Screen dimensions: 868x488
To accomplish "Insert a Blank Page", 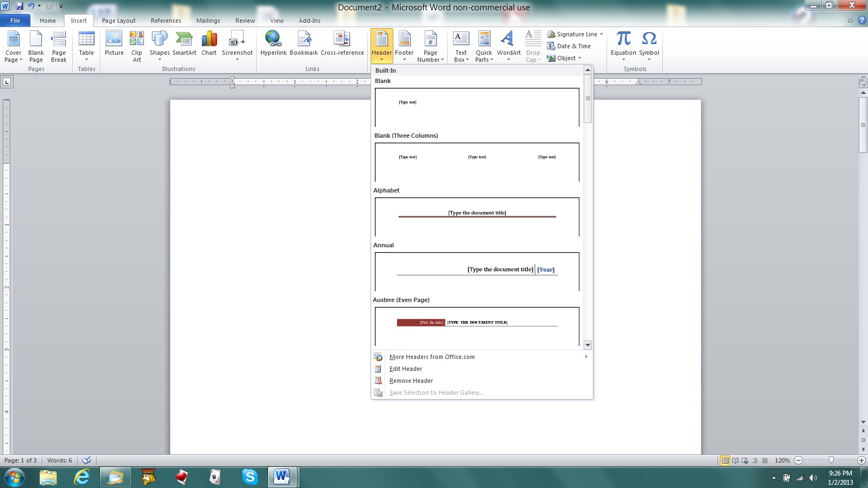I will (36, 47).
